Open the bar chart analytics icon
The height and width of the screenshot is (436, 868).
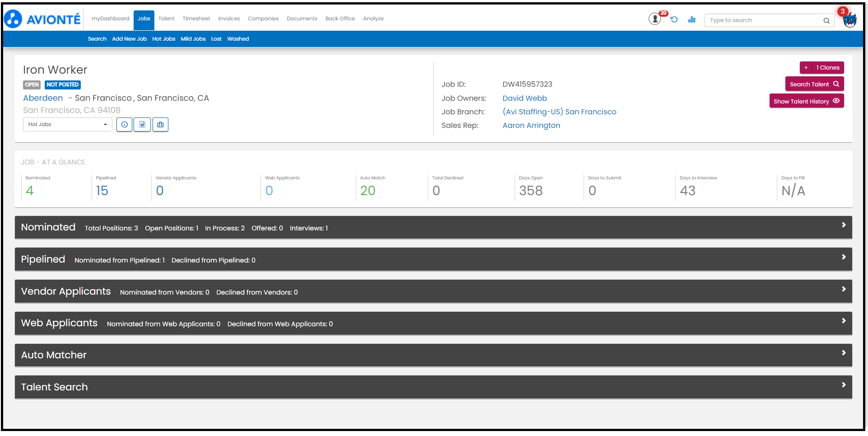692,19
